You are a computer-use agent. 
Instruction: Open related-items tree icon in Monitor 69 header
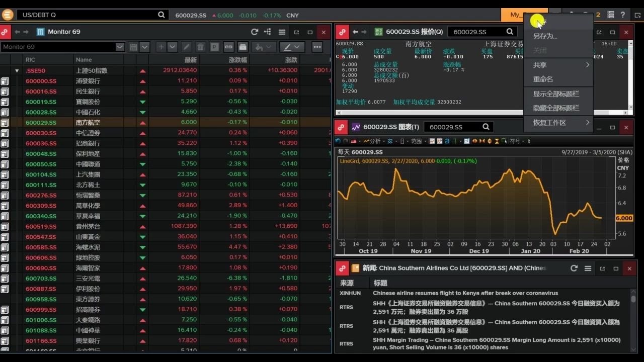pyautogui.click(x=268, y=32)
